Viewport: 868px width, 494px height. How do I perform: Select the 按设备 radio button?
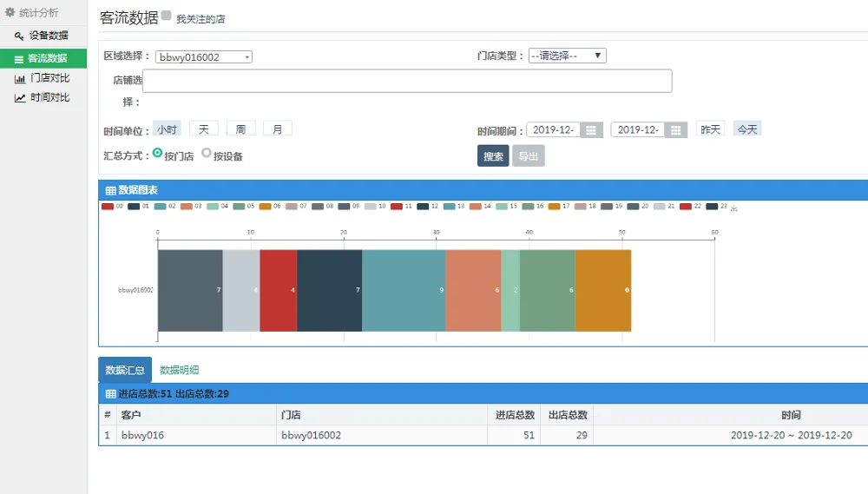[207, 153]
